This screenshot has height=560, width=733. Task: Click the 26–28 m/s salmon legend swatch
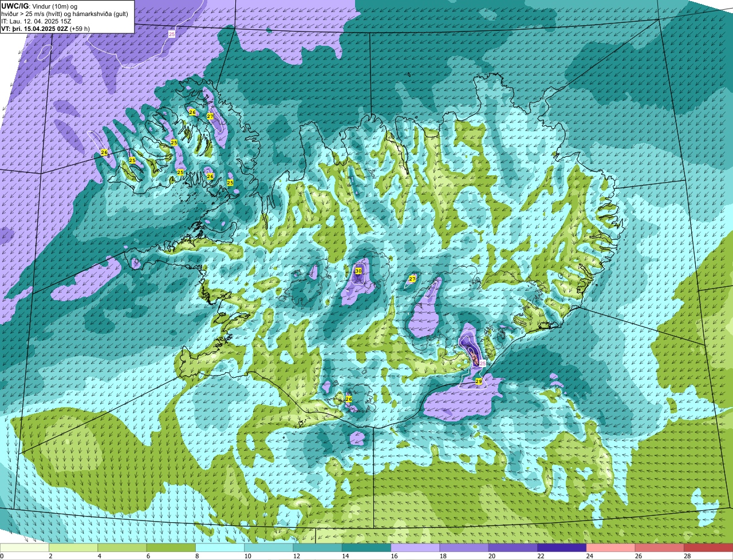coord(659,547)
